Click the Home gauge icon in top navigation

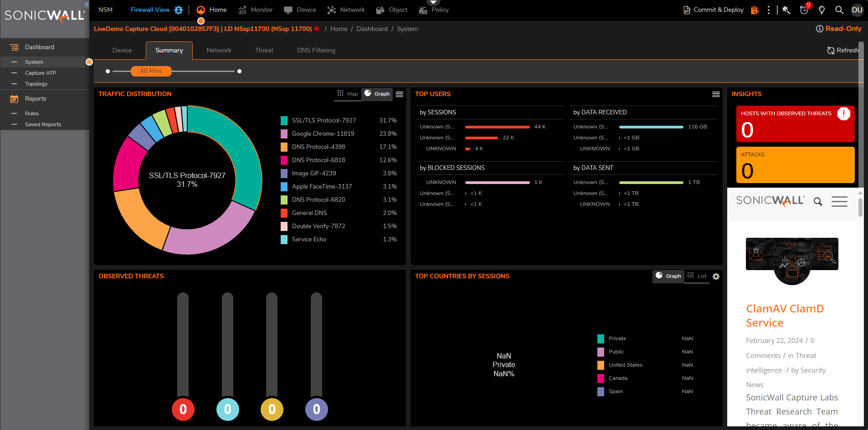[x=200, y=10]
